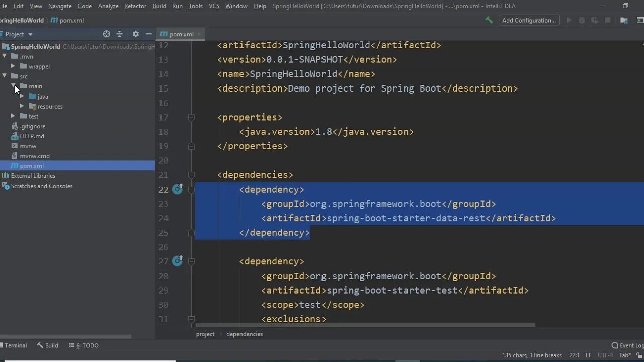
Task: Select External Libraries node
Action: click(33, 176)
